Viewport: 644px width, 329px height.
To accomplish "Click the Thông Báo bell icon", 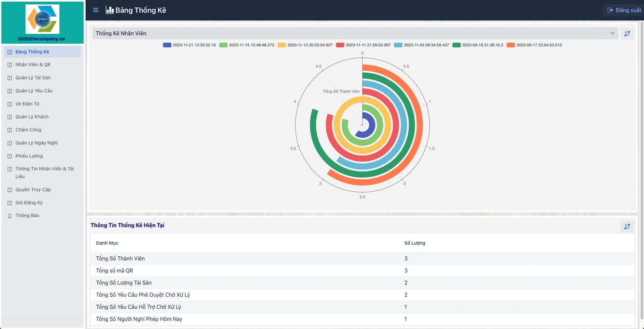I will point(9,216).
